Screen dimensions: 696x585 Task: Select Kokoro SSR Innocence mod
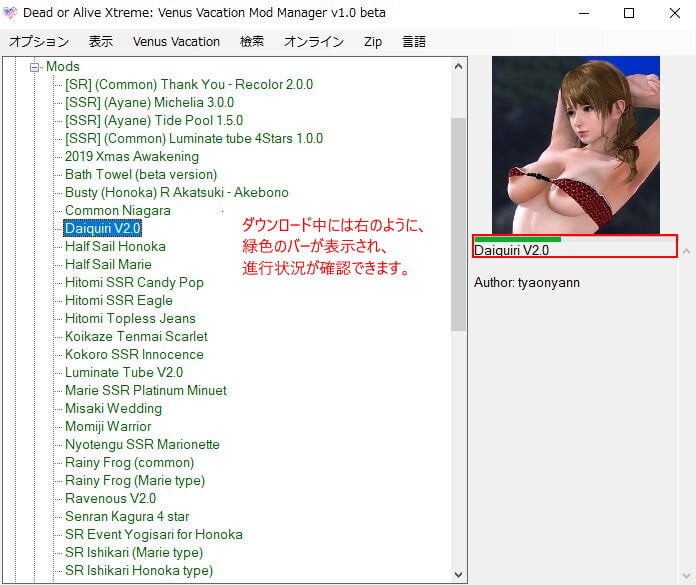134,355
